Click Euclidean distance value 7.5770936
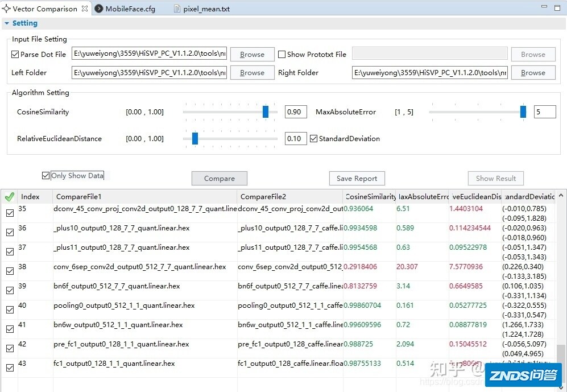Screen dimensions: 567x392 [466, 267]
